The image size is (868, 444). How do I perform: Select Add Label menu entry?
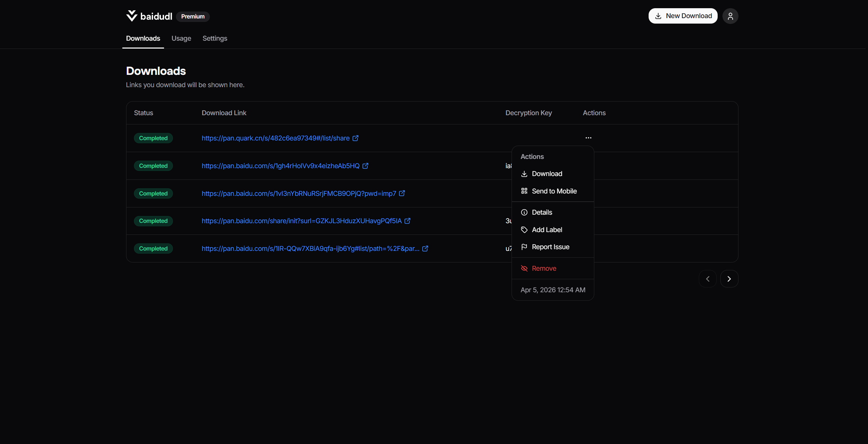(x=547, y=230)
